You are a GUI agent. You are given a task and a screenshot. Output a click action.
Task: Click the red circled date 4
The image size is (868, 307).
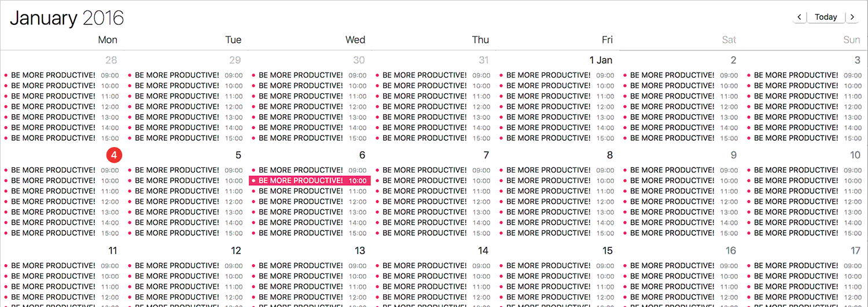tap(114, 155)
